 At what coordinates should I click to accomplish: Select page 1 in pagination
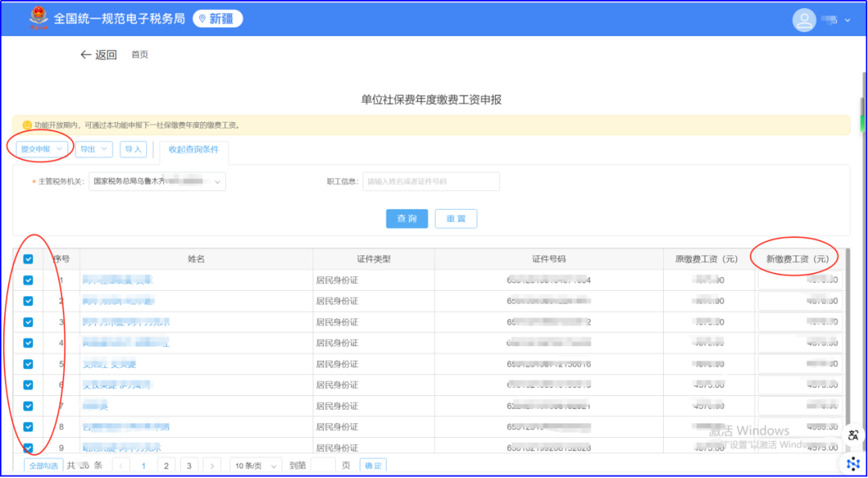(x=143, y=466)
